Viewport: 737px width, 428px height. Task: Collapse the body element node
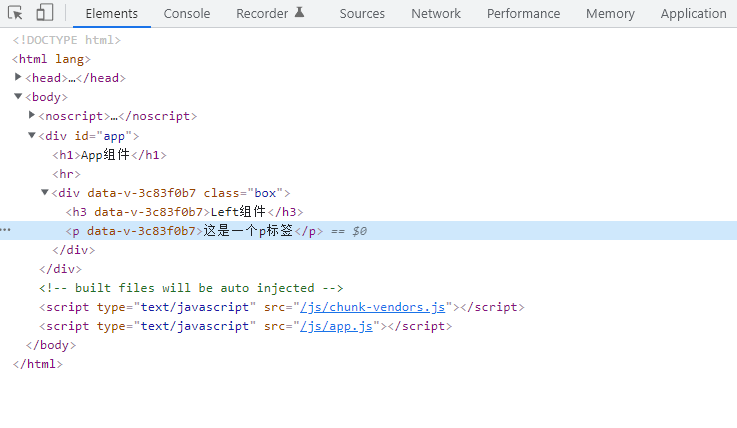(x=18, y=96)
